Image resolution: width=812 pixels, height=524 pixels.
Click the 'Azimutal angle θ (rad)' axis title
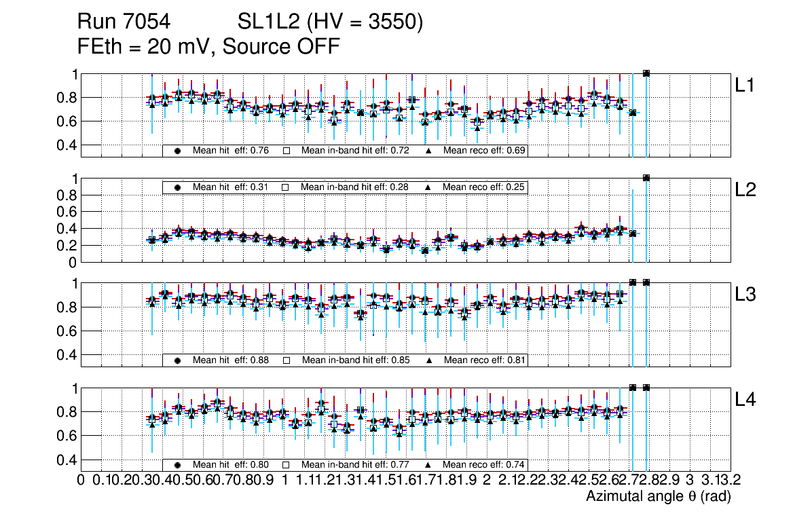click(x=658, y=497)
